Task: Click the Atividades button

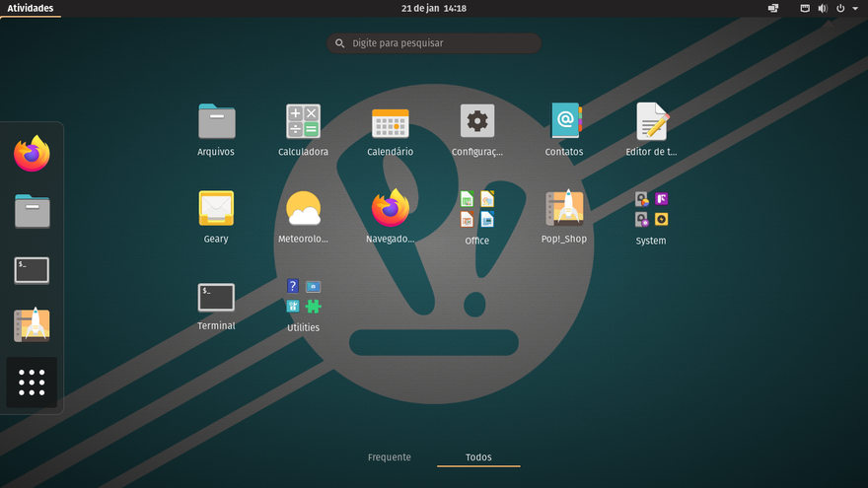Action: tap(31, 8)
